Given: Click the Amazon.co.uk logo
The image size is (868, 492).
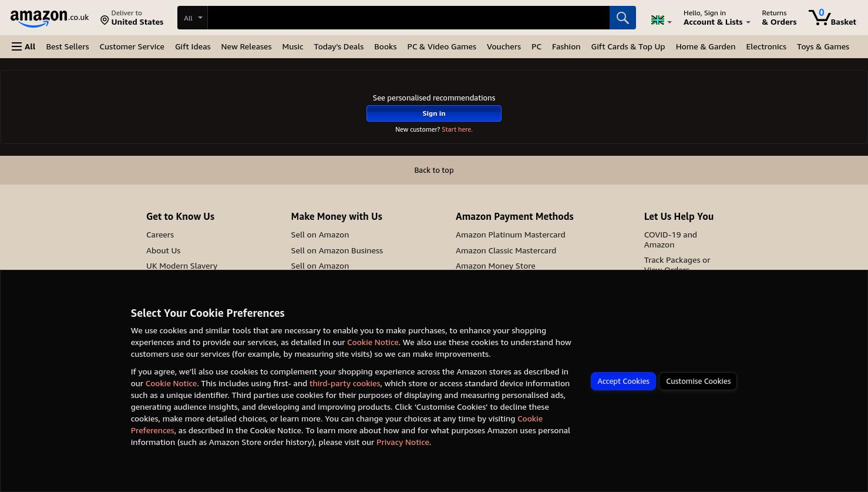Looking at the screenshot, I should coord(49,18).
